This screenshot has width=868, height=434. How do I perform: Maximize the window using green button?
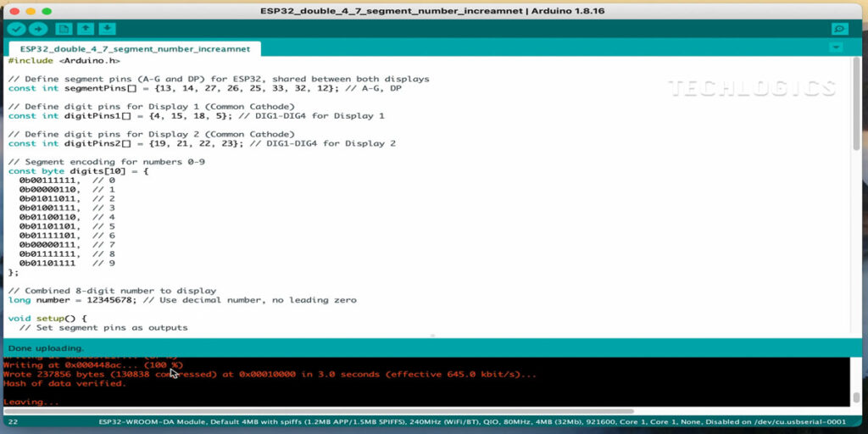47,11
